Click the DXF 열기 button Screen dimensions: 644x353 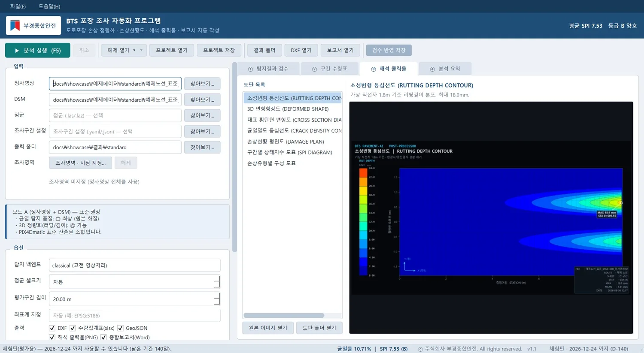[301, 50]
